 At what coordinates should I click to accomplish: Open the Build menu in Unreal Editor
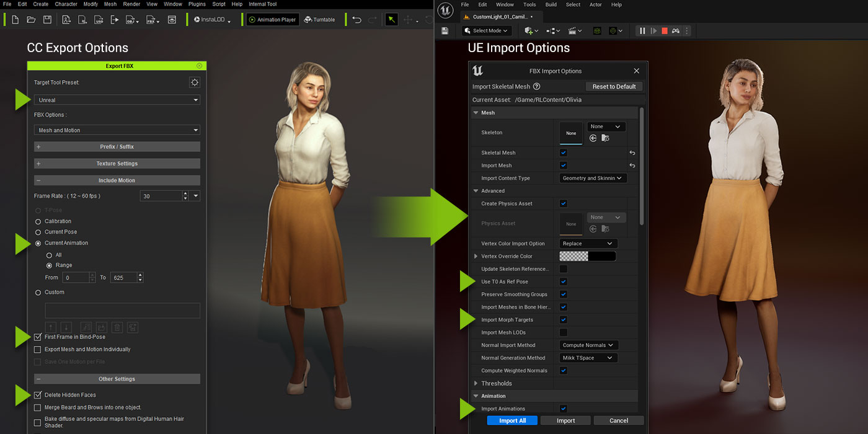pyautogui.click(x=551, y=4)
